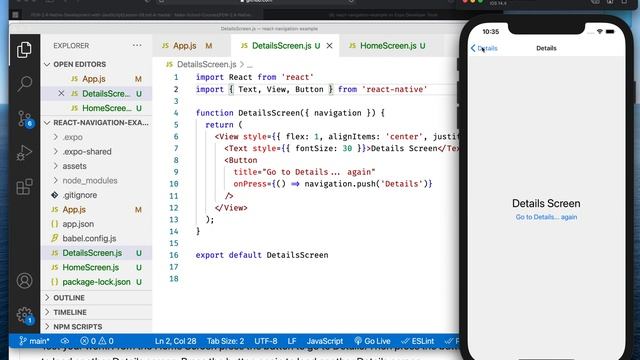Click the main branch indicator in status bar
Image resolution: width=640 pixels, height=360 pixels.
click(x=34, y=341)
